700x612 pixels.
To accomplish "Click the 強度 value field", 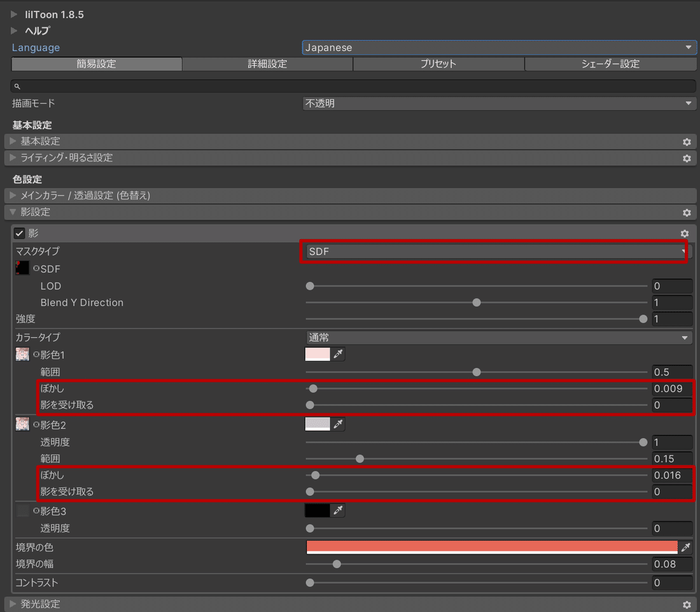I will coord(672,319).
